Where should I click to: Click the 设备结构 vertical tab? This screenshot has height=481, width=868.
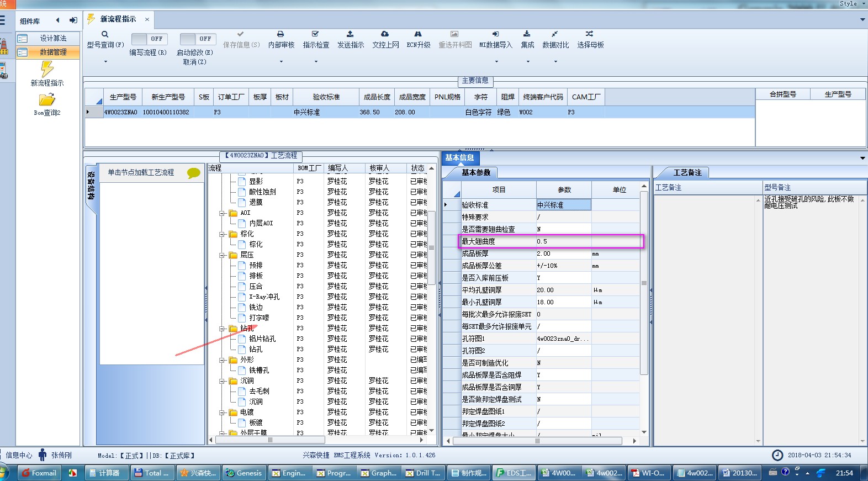click(x=91, y=186)
